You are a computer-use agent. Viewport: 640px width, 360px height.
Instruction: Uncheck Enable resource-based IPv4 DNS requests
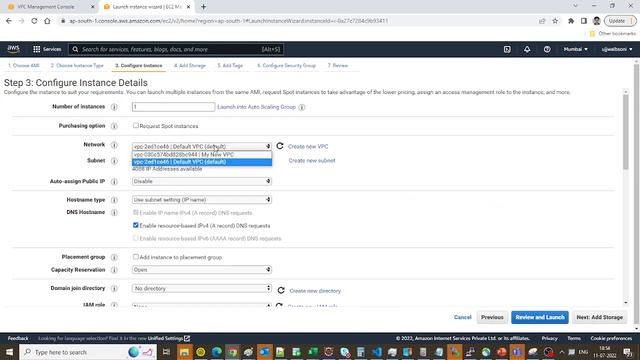click(x=136, y=225)
